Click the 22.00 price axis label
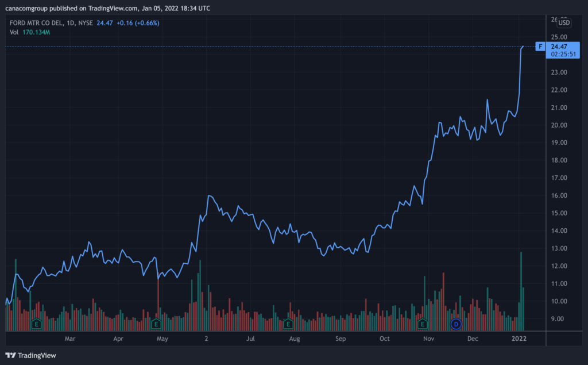Viewport: 588px width, 365px height. [559, 90]
